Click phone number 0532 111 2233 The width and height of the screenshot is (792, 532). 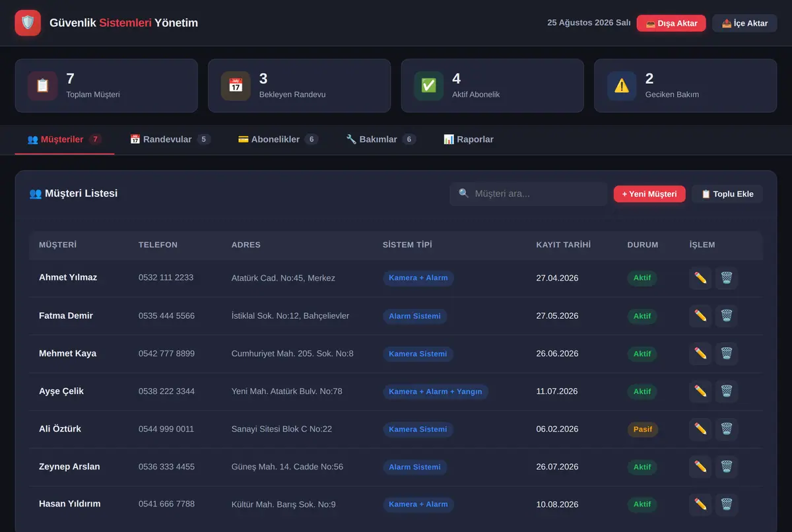pyautogui.click(x=166, y=278)
